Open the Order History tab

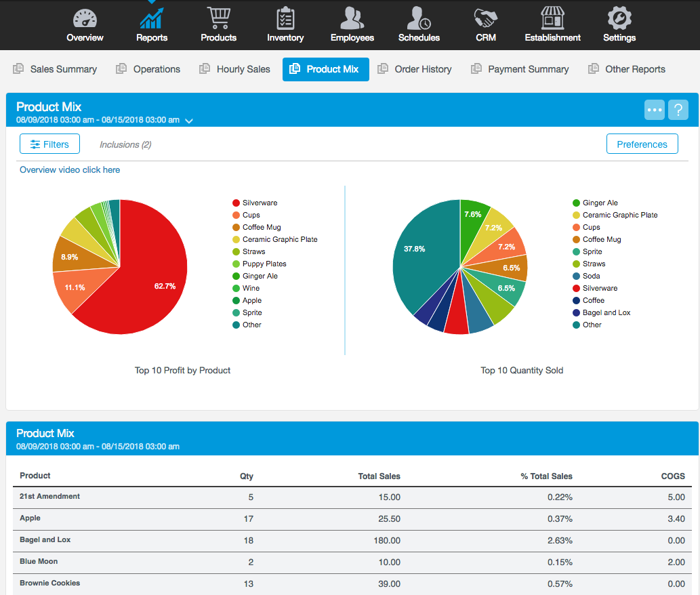coord(414,69)
